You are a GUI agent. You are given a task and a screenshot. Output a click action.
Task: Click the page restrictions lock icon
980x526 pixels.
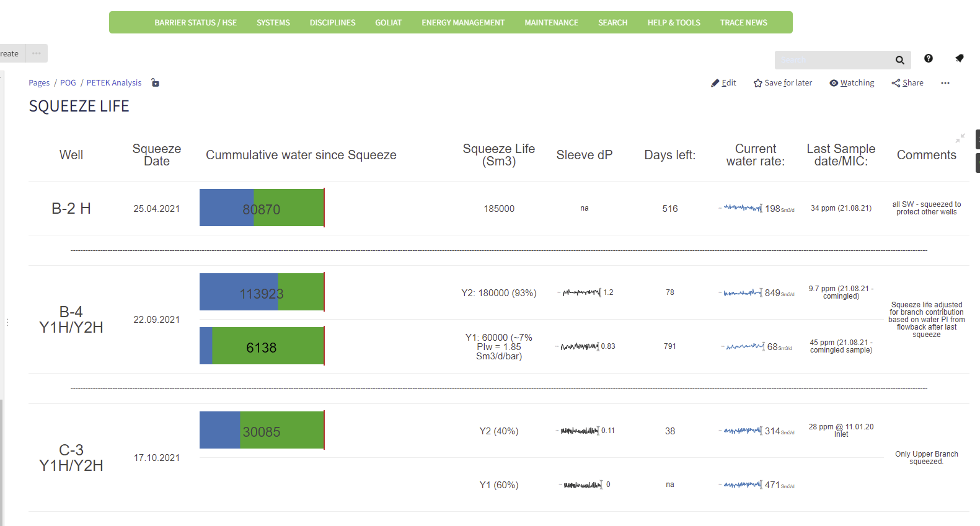[156, 83]
